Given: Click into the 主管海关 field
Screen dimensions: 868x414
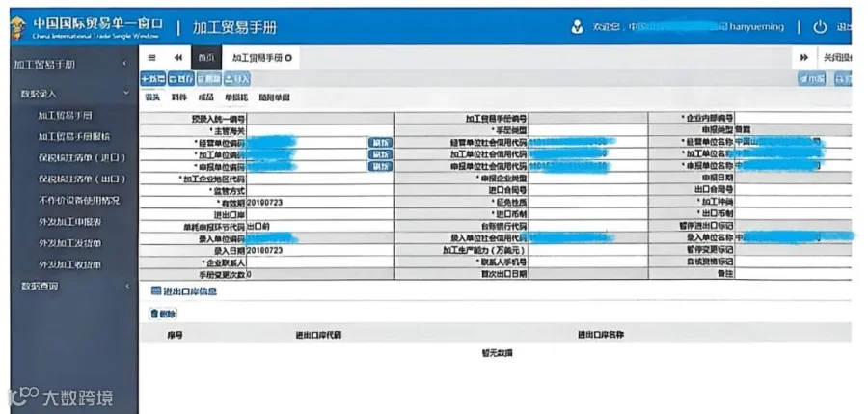Looking at the screenshot, I should coord(320,131).
